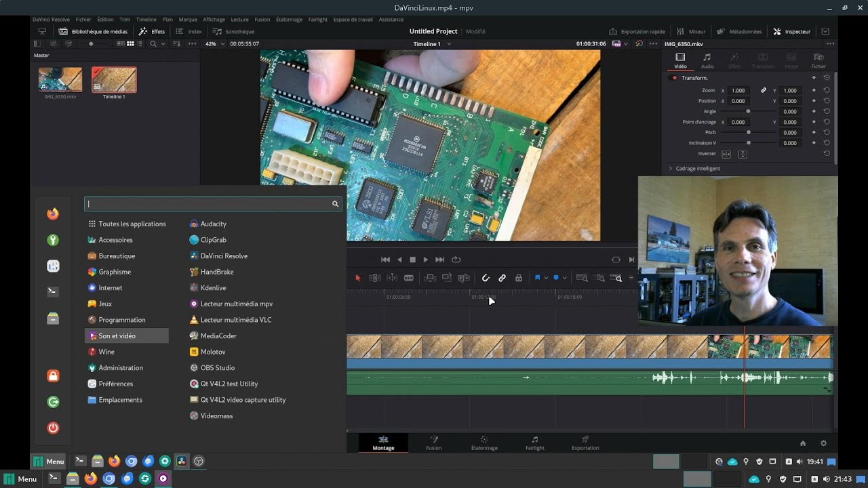
Task: Stop playback
Action: [x=412, y=260]
